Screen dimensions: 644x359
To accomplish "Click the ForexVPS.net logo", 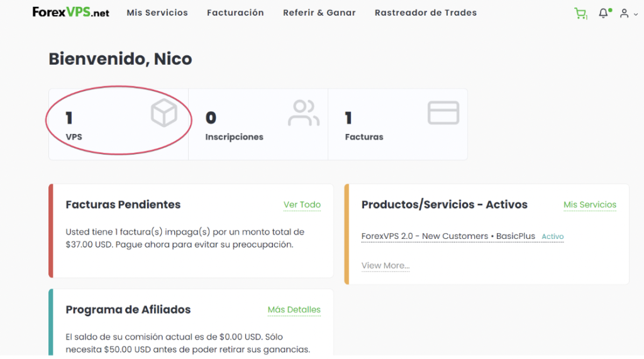I will pos(71,13).
